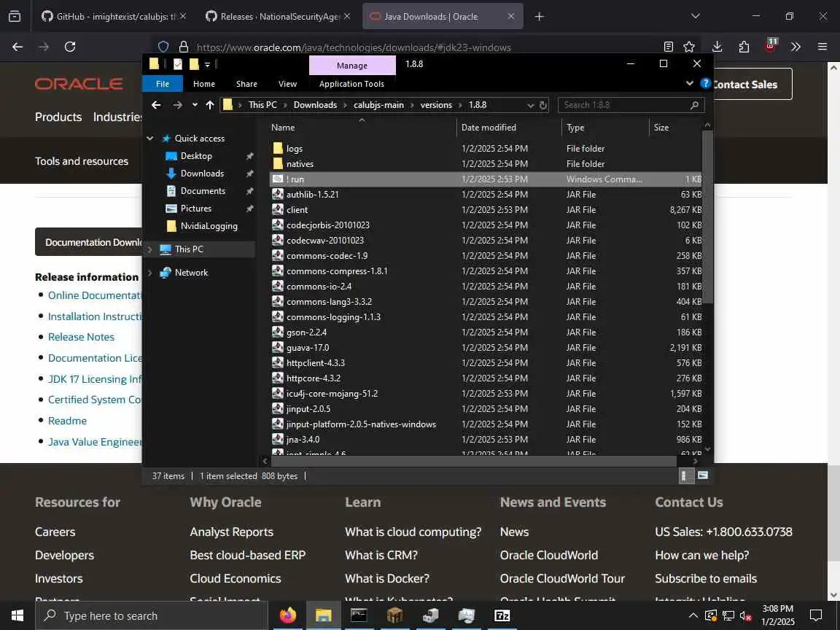Select the jna-3.4.0 file row
The width and height of the screenshot is (840, 630).
coord(486,439)
